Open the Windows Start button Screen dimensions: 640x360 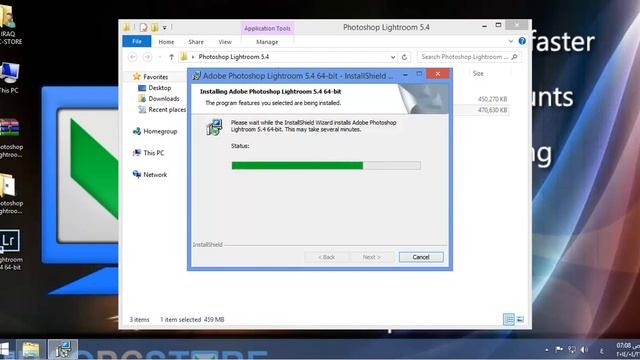4,350
